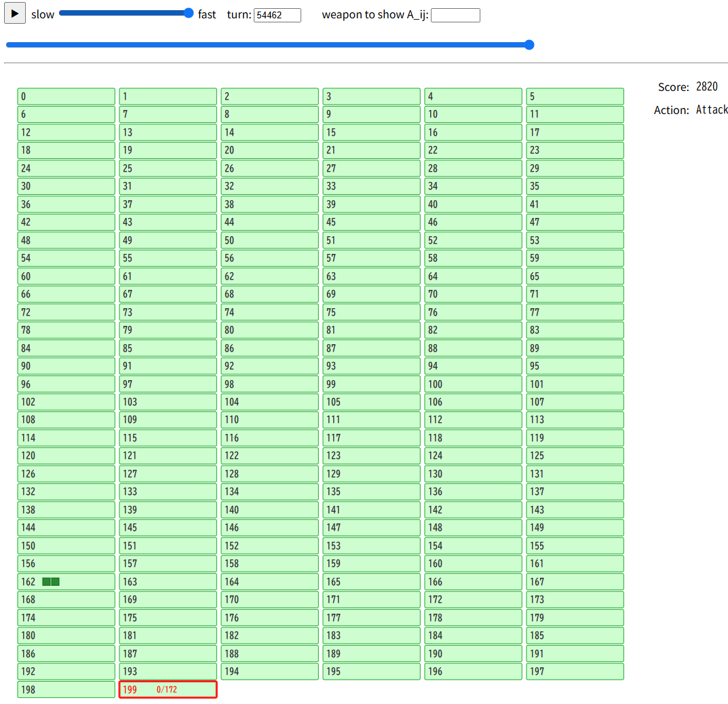Click the play button
The height and width of the screenshot is (704, 728).
15,14
